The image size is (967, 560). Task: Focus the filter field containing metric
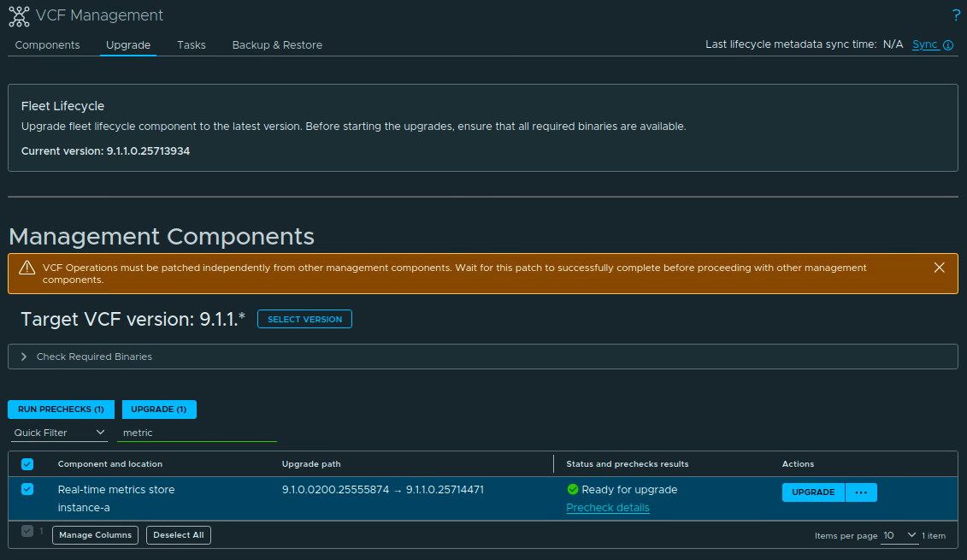[197, 433]
